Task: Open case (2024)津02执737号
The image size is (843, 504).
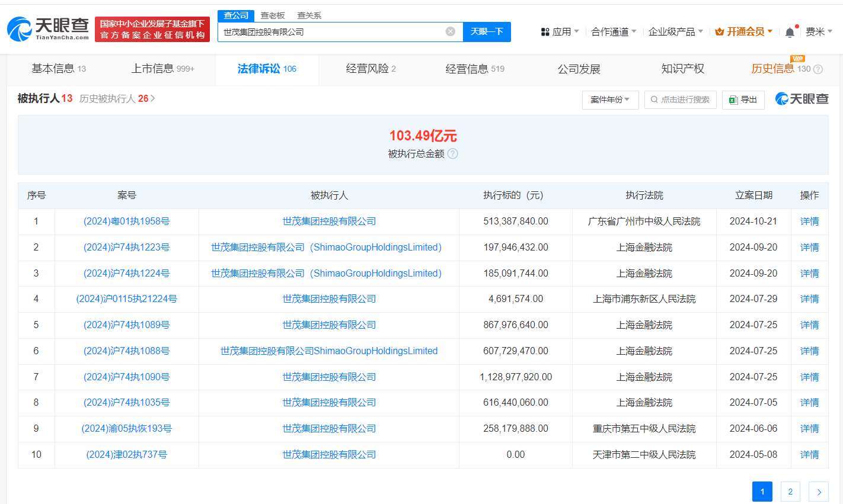Action: click(127, 454)
